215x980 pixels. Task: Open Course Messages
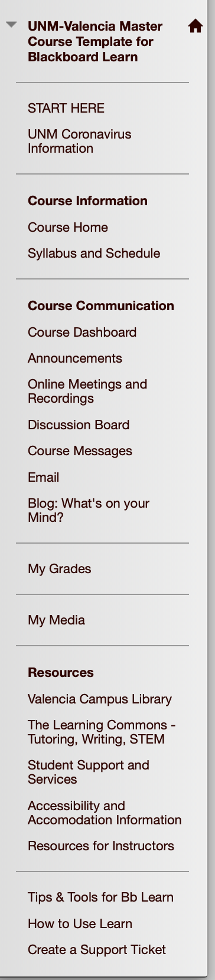tap(80, 450)
